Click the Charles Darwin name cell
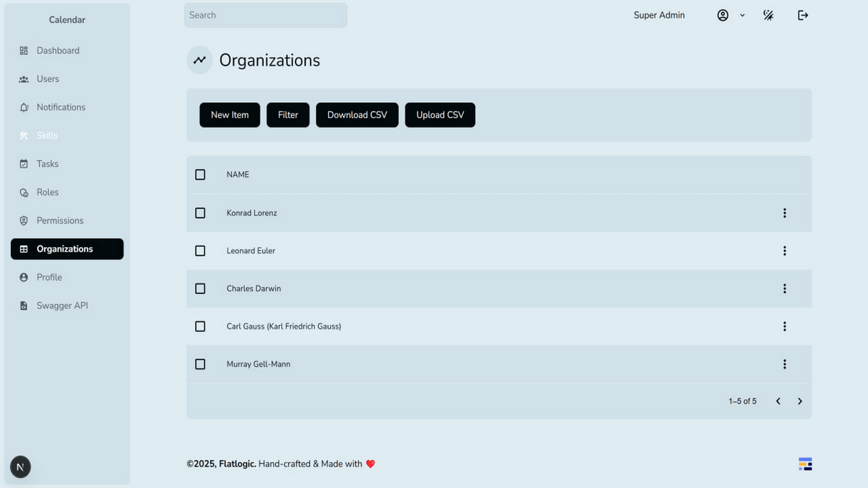868x488 pixels. [254, 289]
